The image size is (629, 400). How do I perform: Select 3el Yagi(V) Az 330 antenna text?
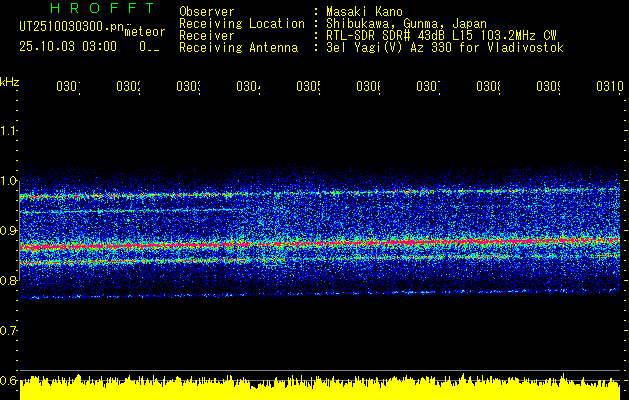tap(445, 48)
